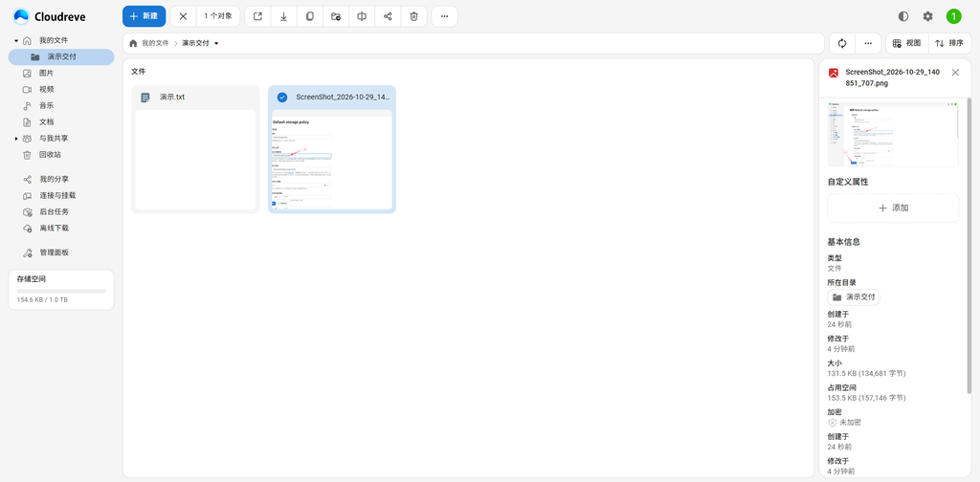This screenshot has height=482, width=980.
Task: Click the storage usage bar
Action: pyautogui.click(x=61, y=291)
